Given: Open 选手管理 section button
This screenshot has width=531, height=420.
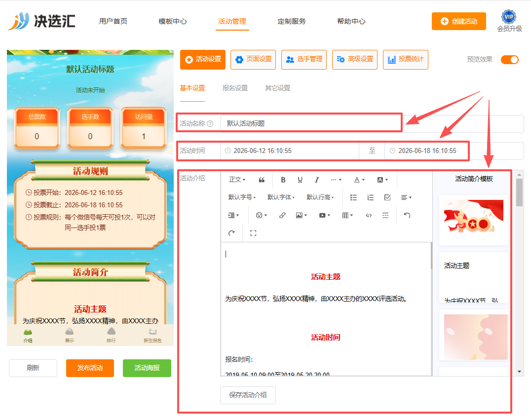Looking at the screenshot, I should coord(304,60).
